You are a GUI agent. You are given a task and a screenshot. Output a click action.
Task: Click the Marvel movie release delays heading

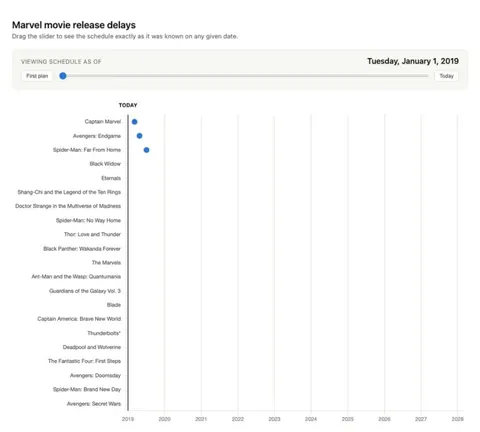[x=74, y=25]
